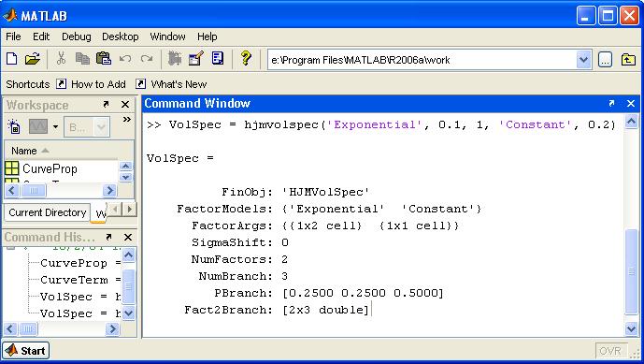Image resolution: width=644 pixels, height=364 pixels.
Task: Open file using the folder icon
Action: point(33,59)
